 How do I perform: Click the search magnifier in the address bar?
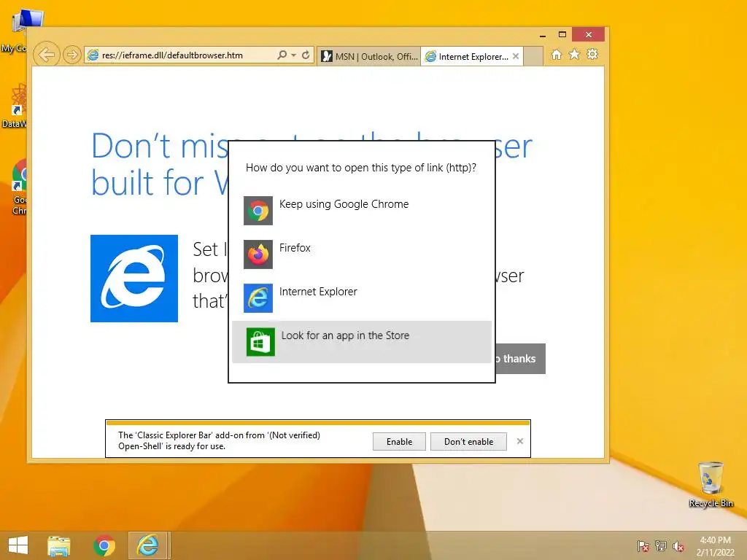(x=282, y=55)
